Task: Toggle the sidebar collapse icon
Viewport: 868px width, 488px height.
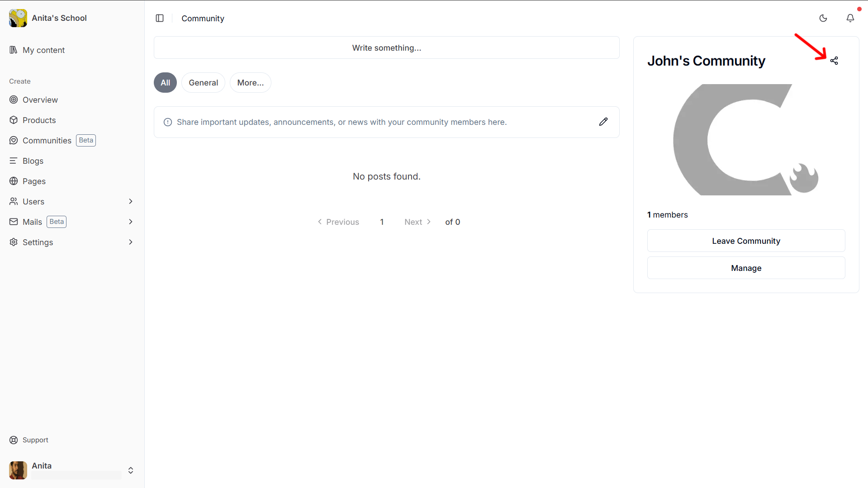Action: 160,18
